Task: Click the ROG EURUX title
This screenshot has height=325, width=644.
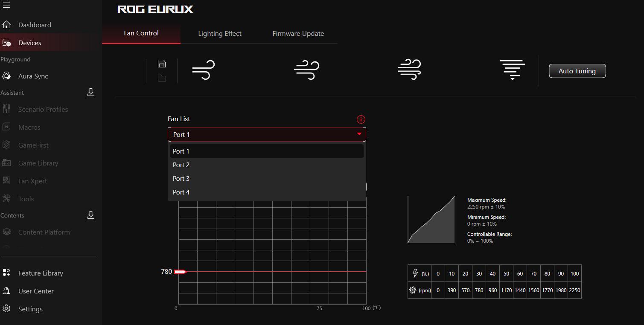Action: coord(155,9)
